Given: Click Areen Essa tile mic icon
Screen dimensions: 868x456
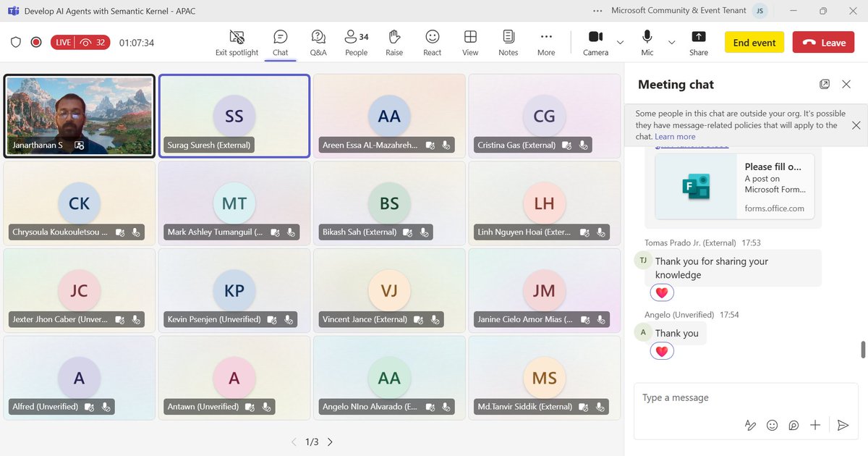Looking at the screenshot, I should (x=446, y=145).
